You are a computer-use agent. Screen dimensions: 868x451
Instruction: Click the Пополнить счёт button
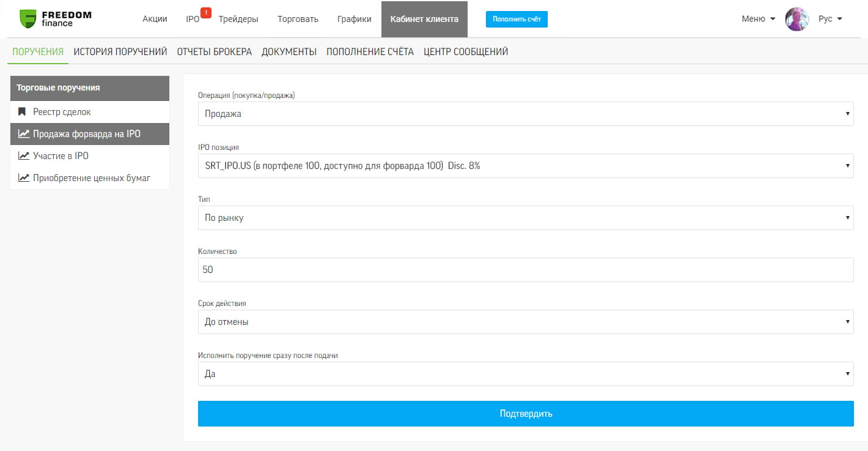coord(517,19)
